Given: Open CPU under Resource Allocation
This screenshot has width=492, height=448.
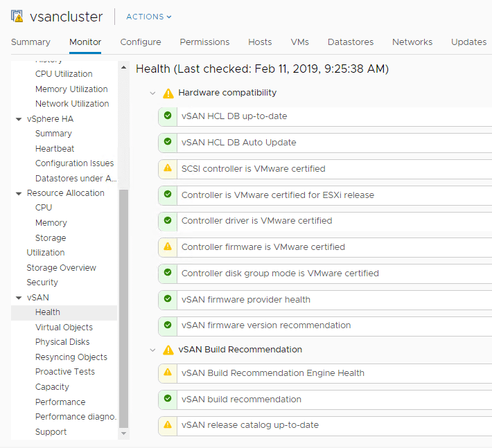Looking at the screenshot, I should pos(44,208).
